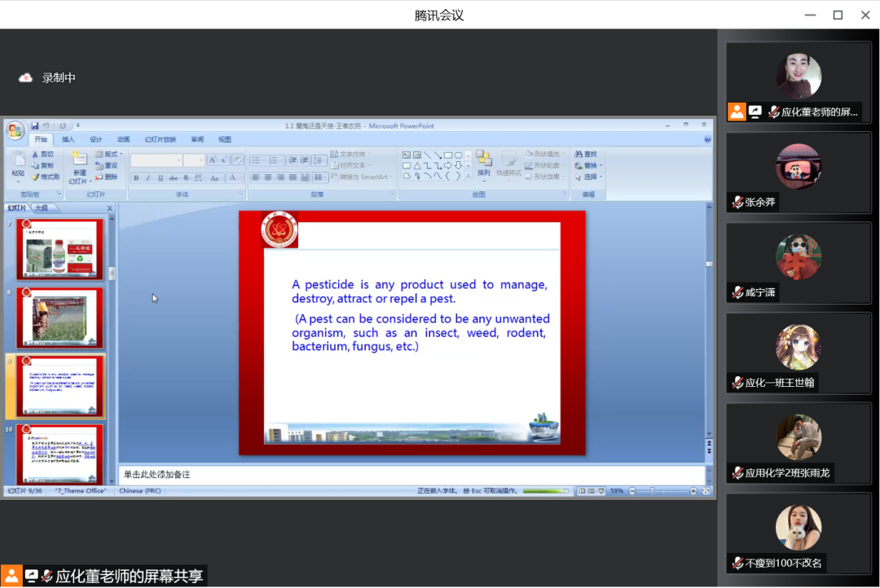
Task: Toggle Bold text formatting
Action: tap(136, 178)
